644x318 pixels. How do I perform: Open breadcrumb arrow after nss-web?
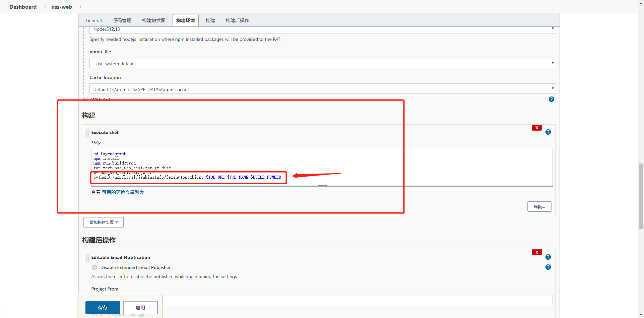[x=80, y=7]
